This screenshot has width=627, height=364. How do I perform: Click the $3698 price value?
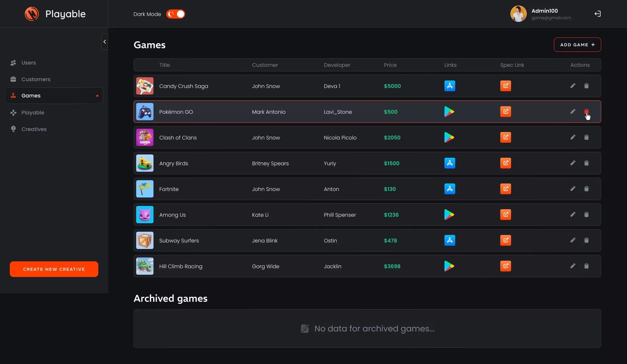(392, 266)
